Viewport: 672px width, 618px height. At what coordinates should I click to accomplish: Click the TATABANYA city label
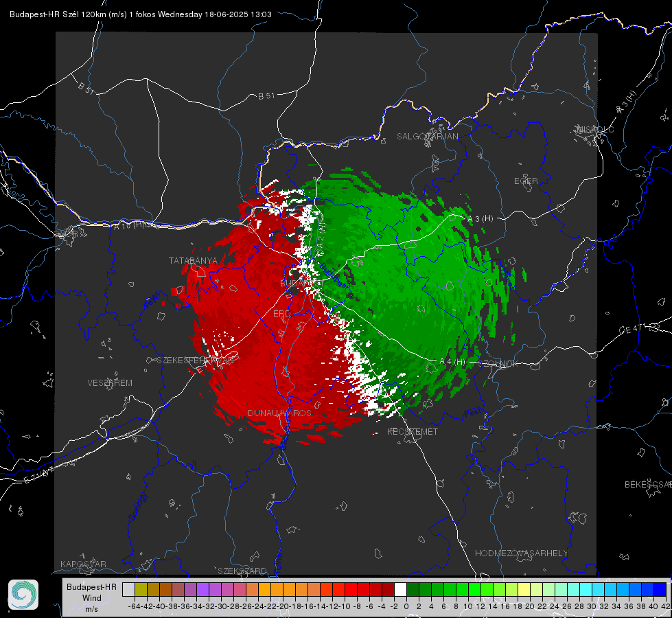194,261
